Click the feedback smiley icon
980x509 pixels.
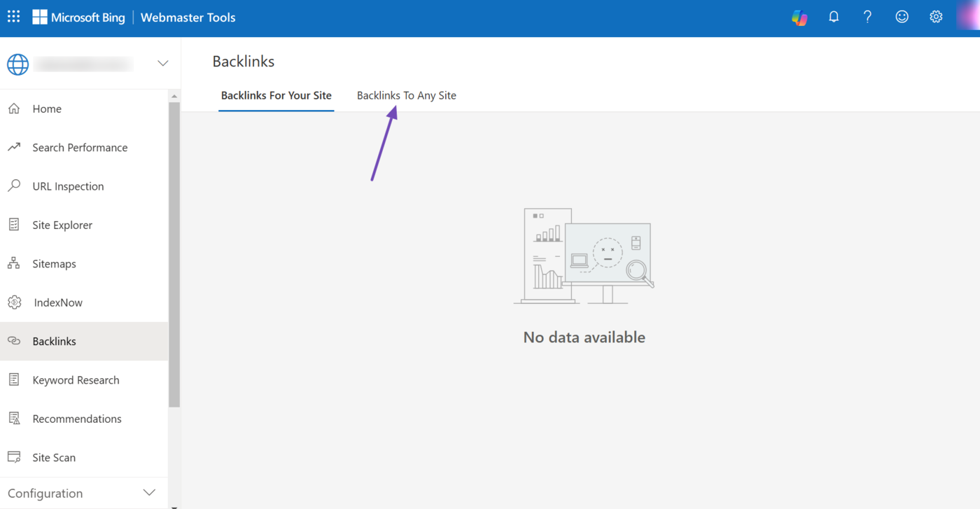pos(902,17)
